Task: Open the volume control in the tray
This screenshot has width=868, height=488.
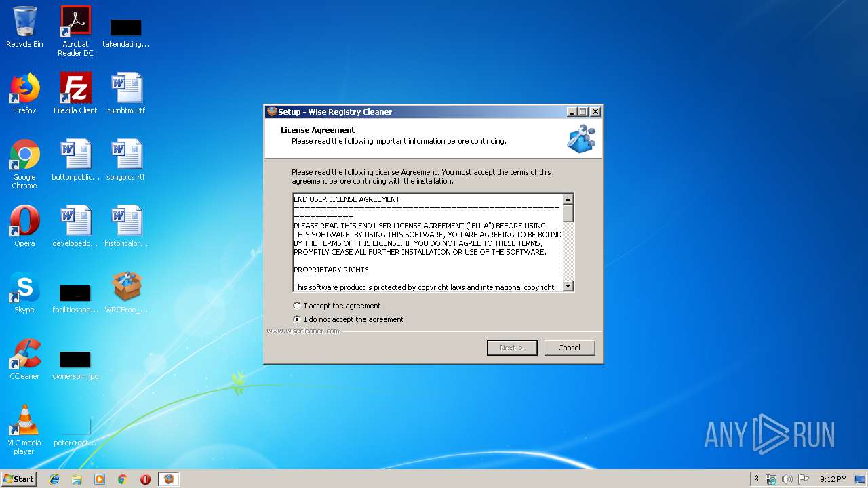Action: (787, 479)
